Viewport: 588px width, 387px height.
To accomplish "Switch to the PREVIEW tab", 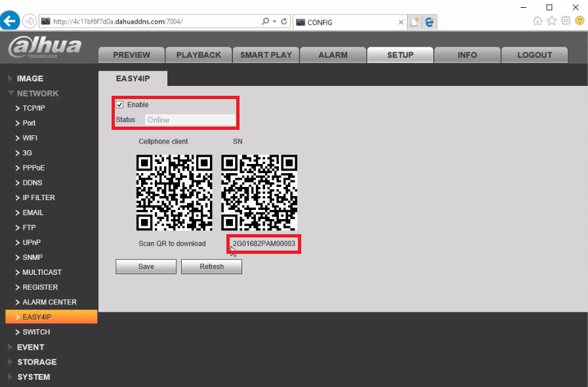I will (x=131, y=54).
